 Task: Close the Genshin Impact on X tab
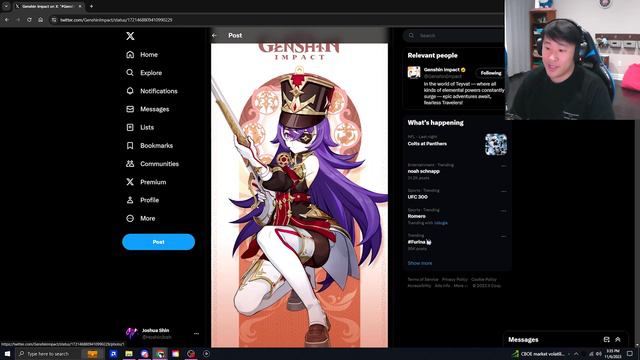[80, 6]
